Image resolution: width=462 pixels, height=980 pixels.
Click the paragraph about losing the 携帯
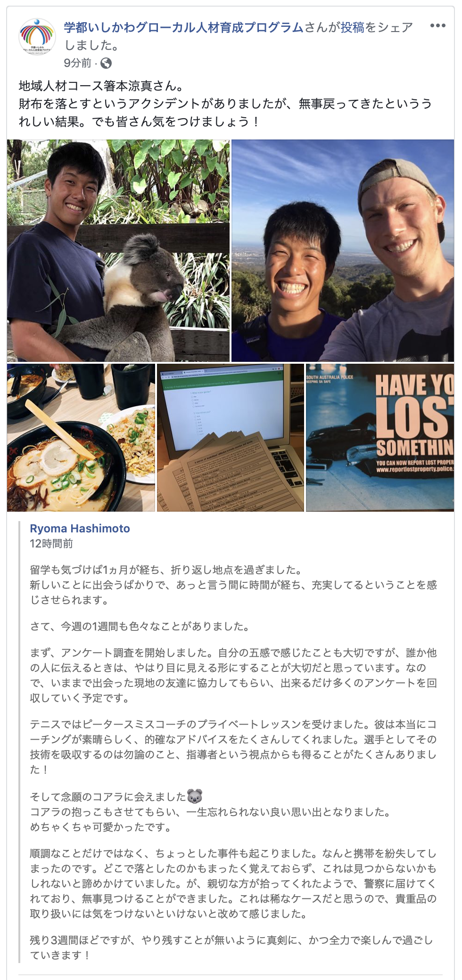click(234, 883)
